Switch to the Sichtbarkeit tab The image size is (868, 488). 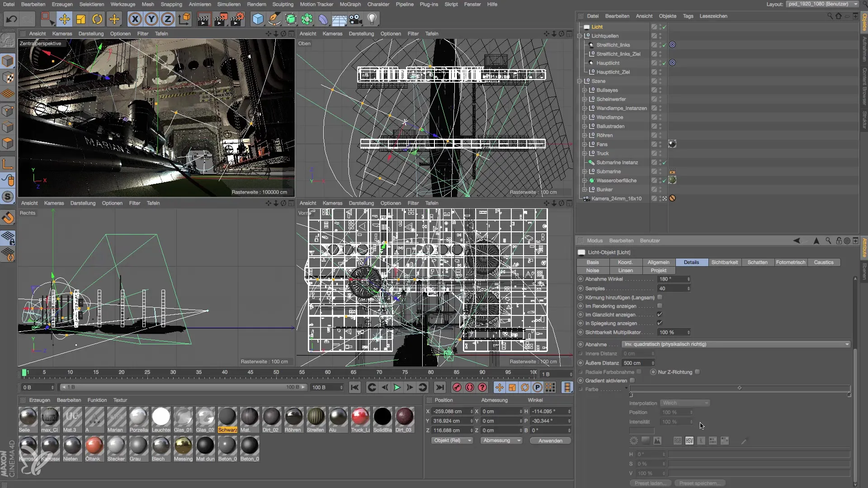pos(724,263)
